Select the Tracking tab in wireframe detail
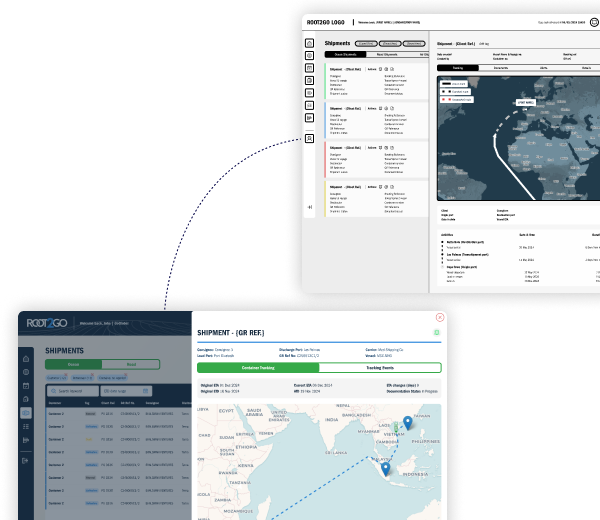Viewport: 600px width, 520px height. (458, 68)
